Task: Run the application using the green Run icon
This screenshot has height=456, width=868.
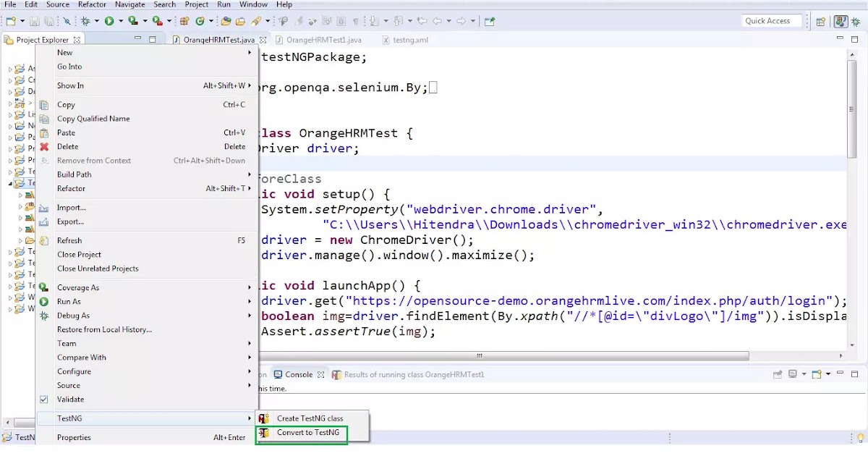Action: [x=109, y=20]
